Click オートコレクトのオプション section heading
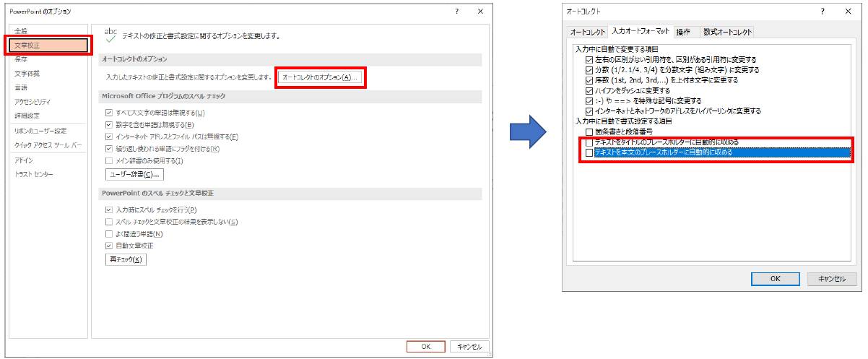 (134, 59)
